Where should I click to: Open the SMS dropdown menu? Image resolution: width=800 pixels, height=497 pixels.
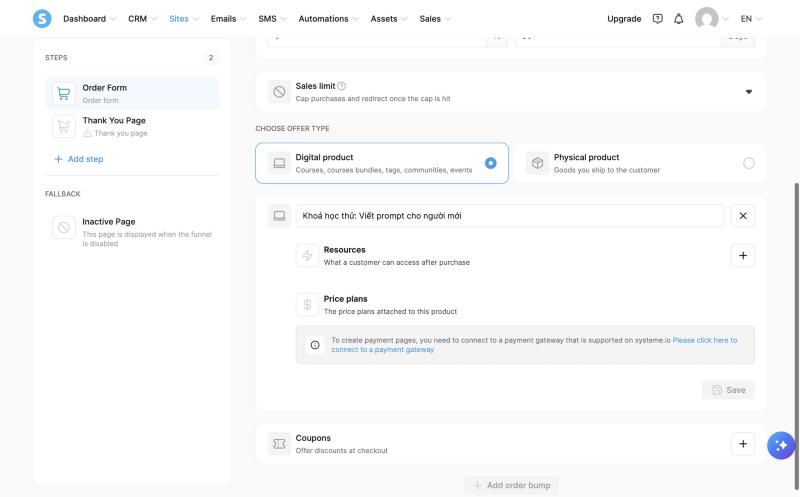tap(272, 19)
